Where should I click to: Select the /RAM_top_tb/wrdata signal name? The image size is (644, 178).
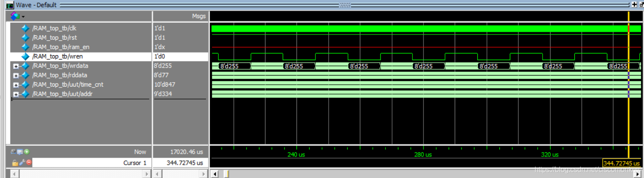coord(60,66)
